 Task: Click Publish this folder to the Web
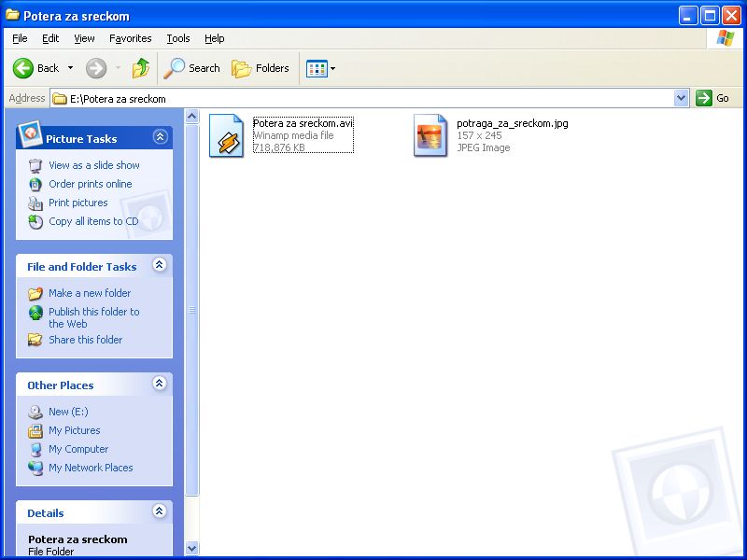(94, 317)
